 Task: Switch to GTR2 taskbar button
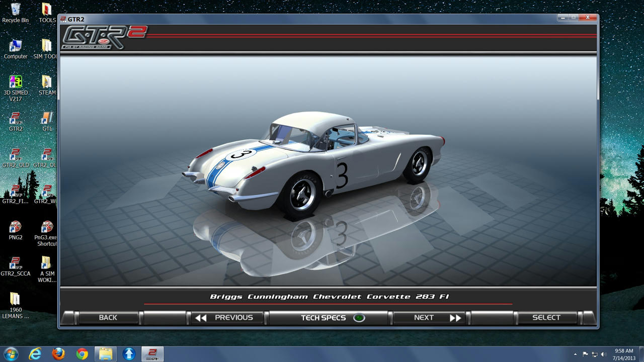[x=152, y=354]
